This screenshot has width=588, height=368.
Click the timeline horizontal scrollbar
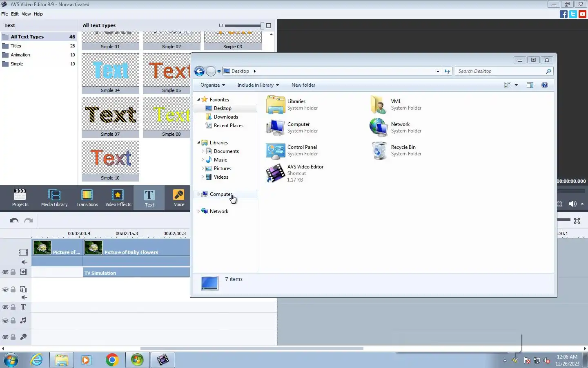pyautogui.click(x=252, y=349)
